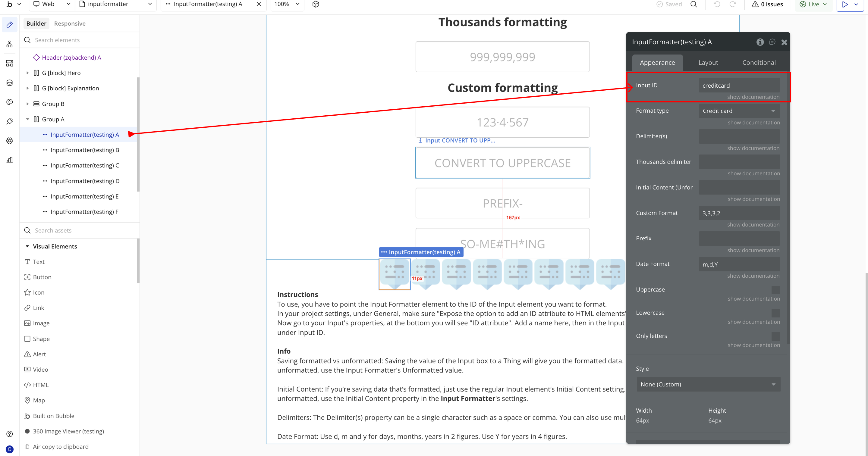Click the Custom Format input field
The width and height of the screenshot is (868, 456).
tap(739, 213)
